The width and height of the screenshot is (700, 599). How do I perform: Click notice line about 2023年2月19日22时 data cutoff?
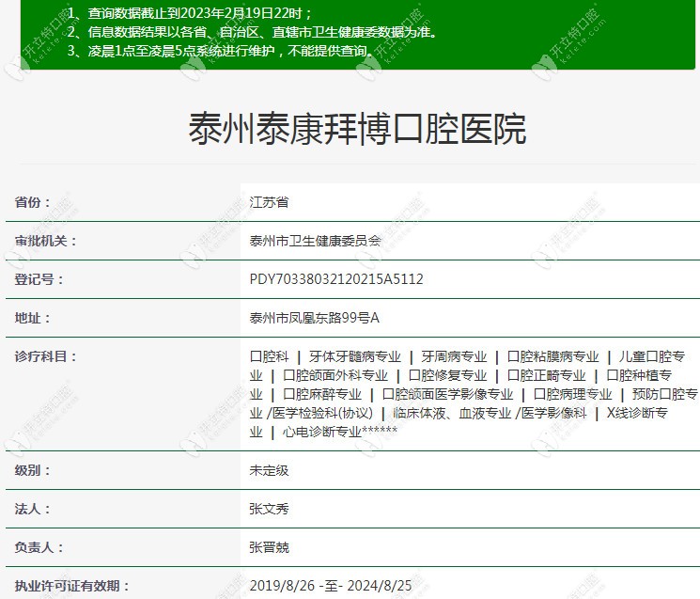tap(190, 13)
